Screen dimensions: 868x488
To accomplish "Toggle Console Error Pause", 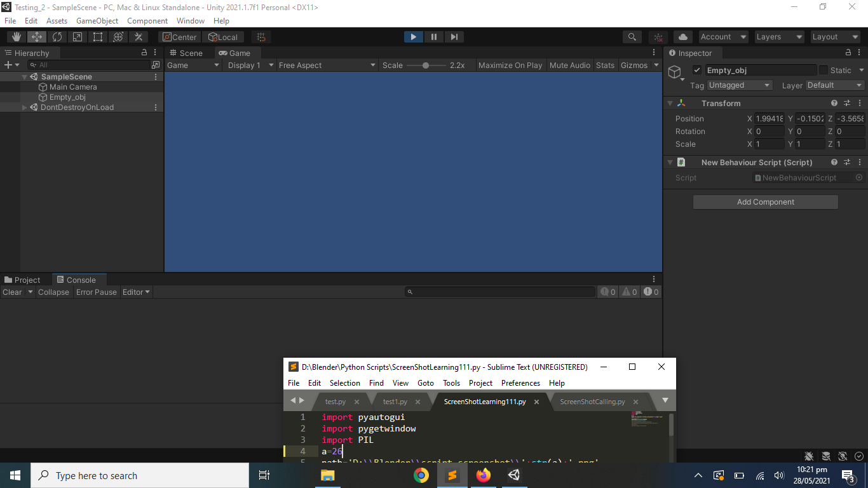I will coord(97,292).
